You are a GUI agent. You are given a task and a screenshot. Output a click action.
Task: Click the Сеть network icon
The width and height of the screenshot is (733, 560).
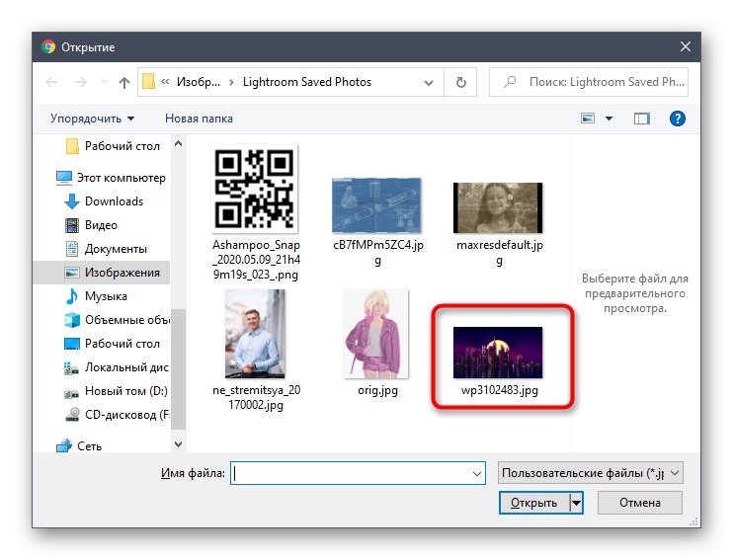[63, 446]
